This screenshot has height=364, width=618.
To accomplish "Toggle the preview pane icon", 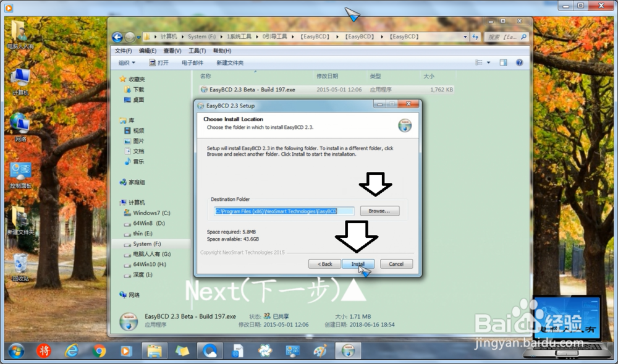I will tap(503, 62).
